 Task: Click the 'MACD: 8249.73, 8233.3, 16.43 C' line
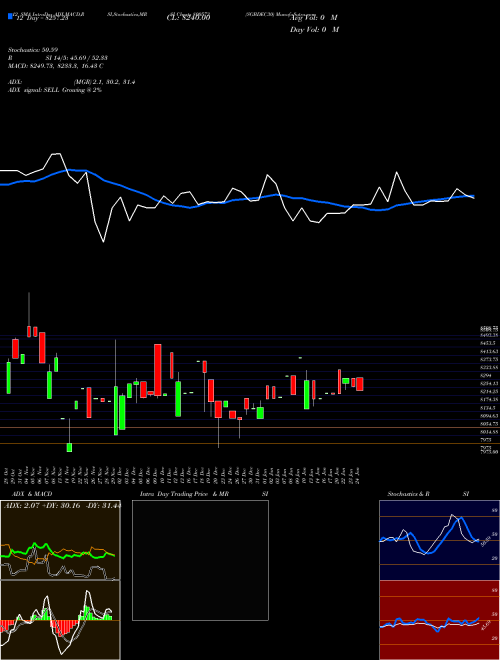(56, 66)
